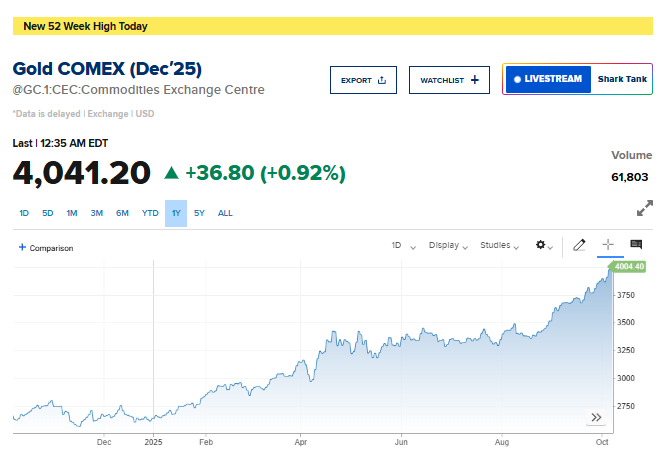This screenshot has width=660, height=451.
Task: Expand the Display dropdown
Action: 448,245
